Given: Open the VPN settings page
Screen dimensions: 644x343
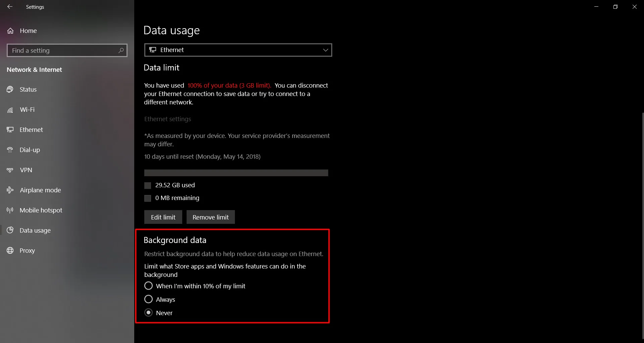Looking at the screenshot, I should click(x=67, y=170).
